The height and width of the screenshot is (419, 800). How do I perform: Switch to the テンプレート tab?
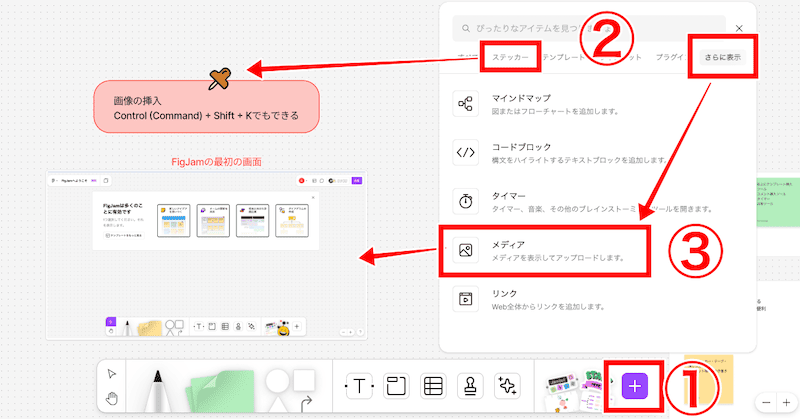point(566,59)
